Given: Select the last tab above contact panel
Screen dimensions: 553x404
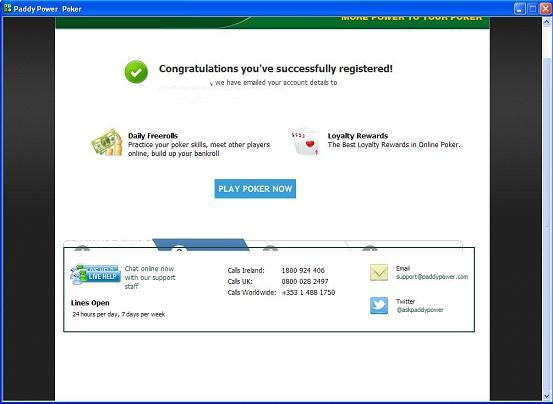Looking at the screenshot, I should (404, 245).
